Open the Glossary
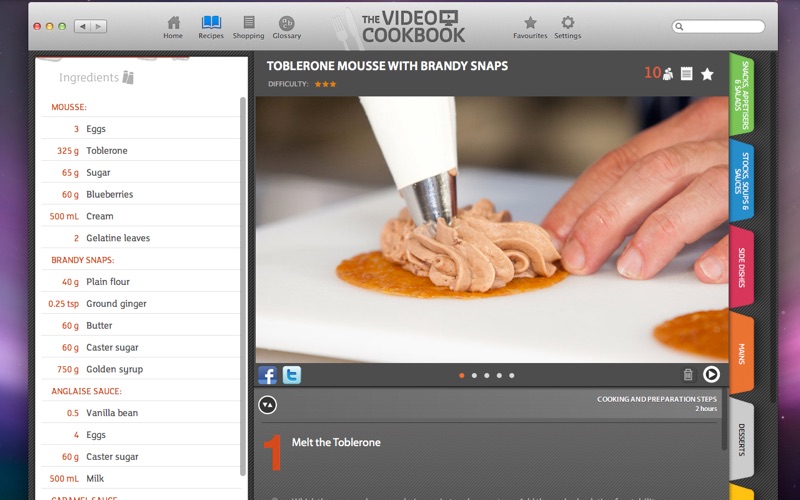The width and height of the screenshot is (800, 500). pos(287,28)
